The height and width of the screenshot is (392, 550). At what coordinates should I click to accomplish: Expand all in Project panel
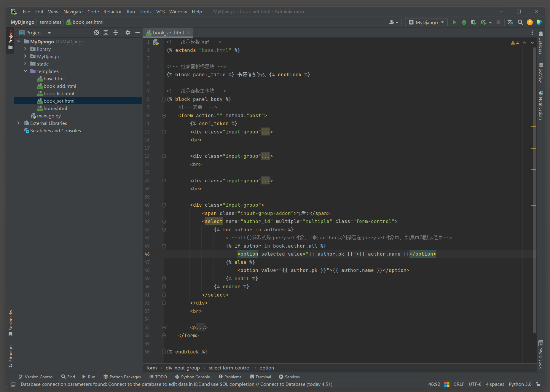[106, 33]
